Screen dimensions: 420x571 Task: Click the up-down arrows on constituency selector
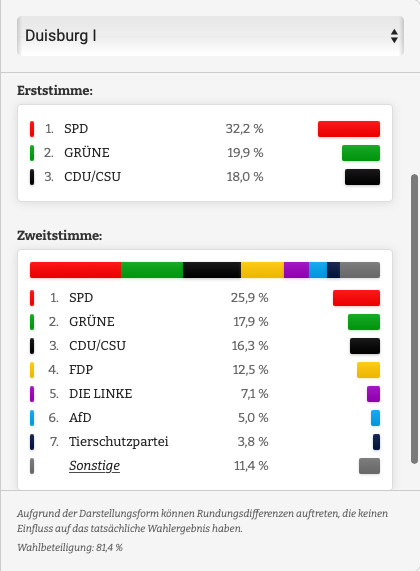click(x=394, y=36)
